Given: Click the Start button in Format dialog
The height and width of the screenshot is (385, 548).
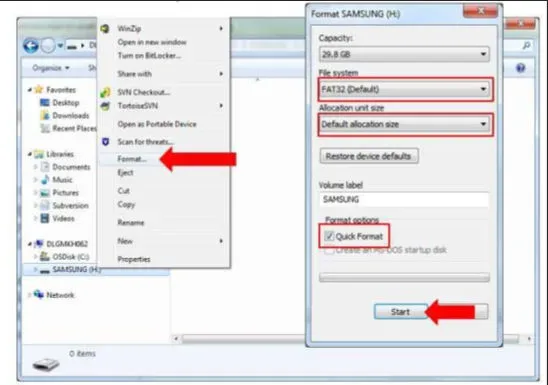Looking at the screenshot, I should pyautogui.click(x=401, y=312).
